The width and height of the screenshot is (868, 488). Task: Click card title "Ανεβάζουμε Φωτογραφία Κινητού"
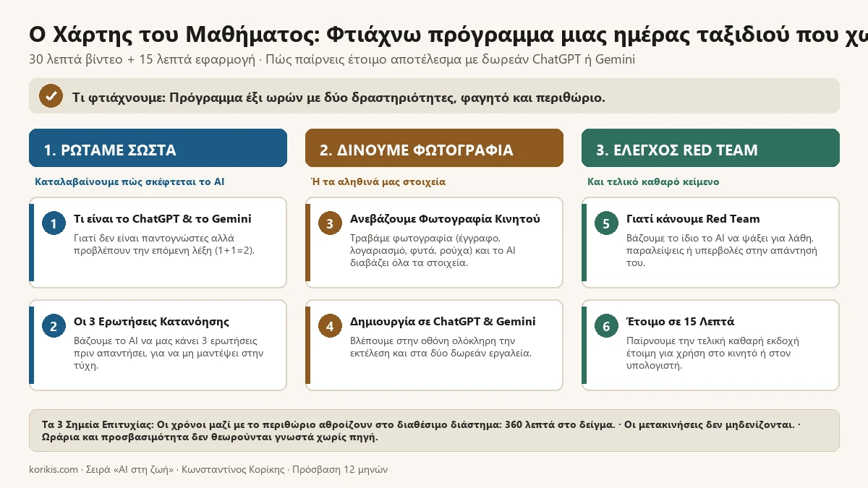click(445, 219)
